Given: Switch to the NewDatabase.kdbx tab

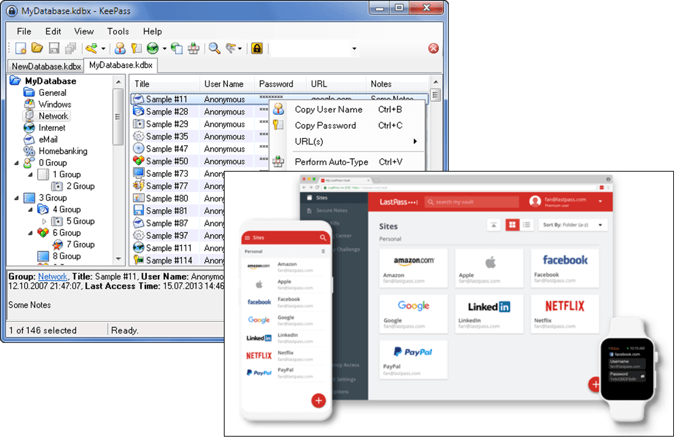Looking at the screenshot, I should point(46,66).
